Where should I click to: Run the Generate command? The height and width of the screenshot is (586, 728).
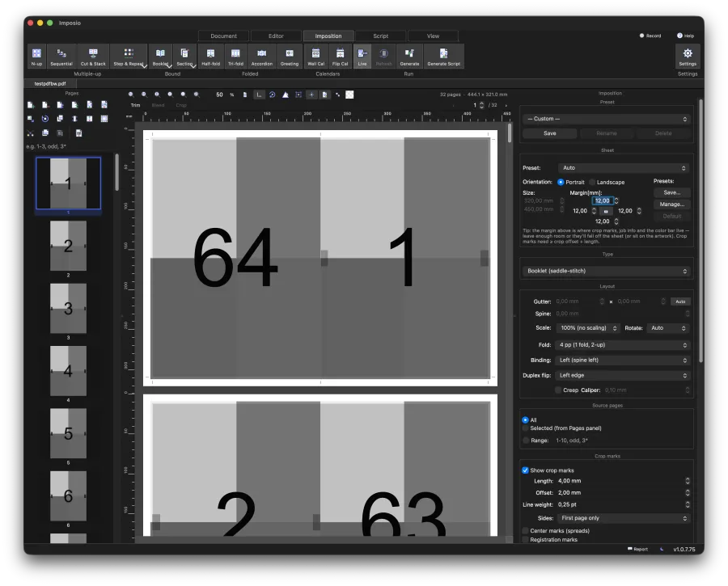click(x=409, y=57)
